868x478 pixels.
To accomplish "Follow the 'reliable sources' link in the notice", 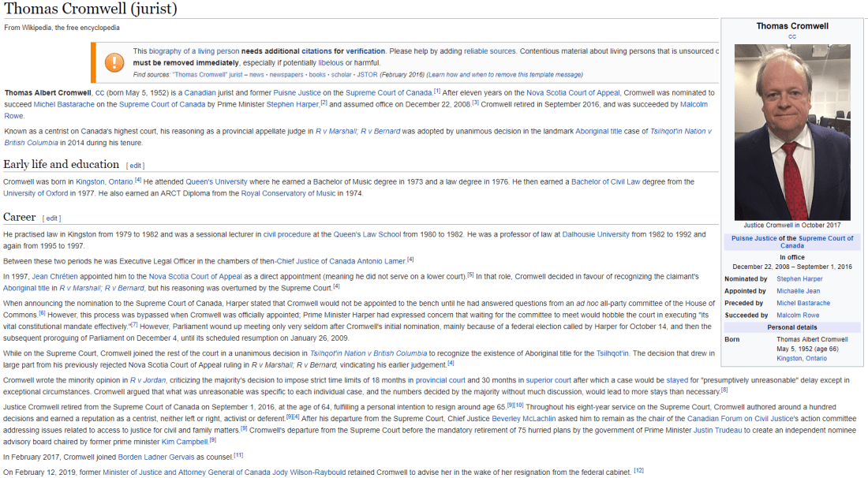I will (x=490, y=51).
